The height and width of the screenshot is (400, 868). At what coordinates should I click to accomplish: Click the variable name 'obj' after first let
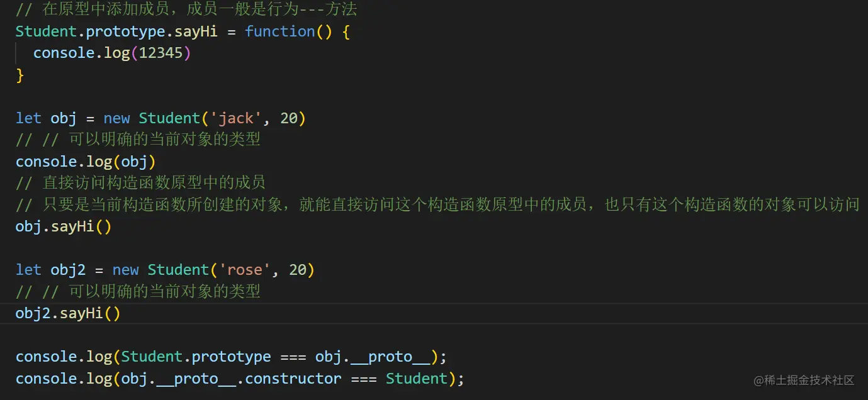64,118
